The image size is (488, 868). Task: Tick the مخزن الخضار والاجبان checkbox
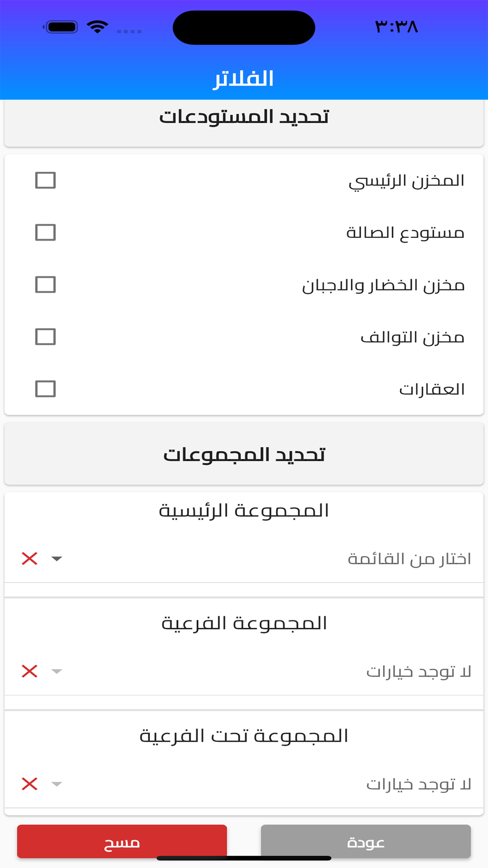pos(45,285)
